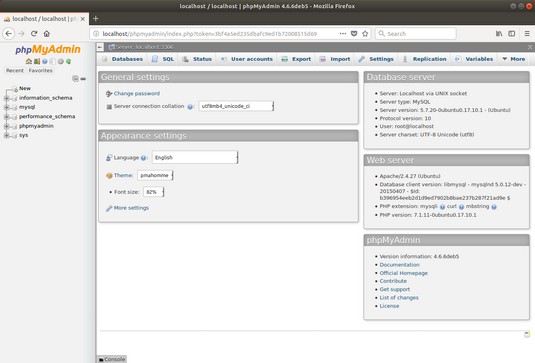
Task: Open the Console bar at bottom
Action: pyautogui.click(x=112, y=359)
